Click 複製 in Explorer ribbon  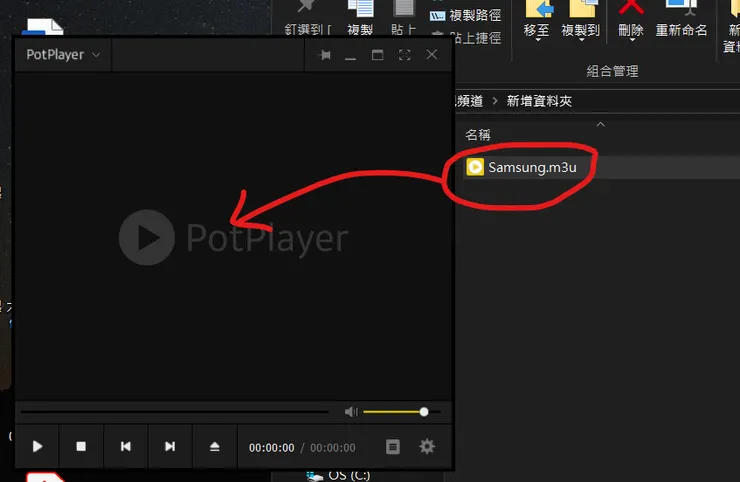(x=360, y=19)
